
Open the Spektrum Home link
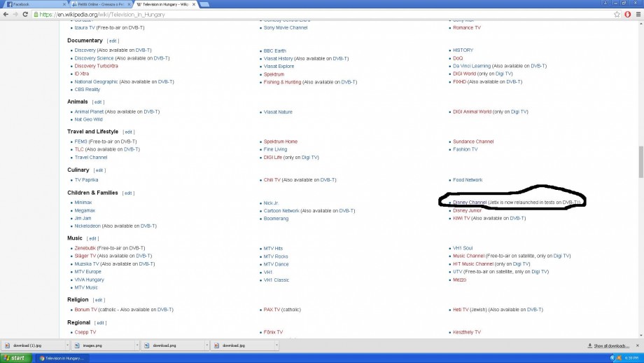click(x=281, y=142)
